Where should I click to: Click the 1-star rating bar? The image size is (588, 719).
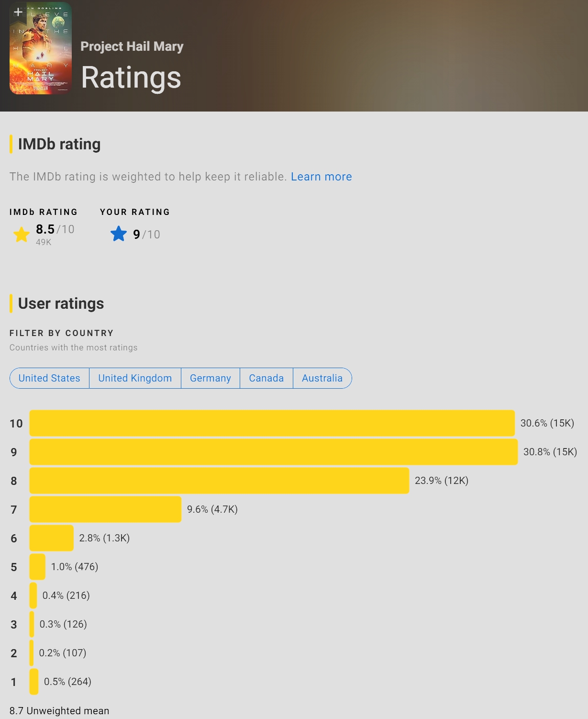click(34, 682)
